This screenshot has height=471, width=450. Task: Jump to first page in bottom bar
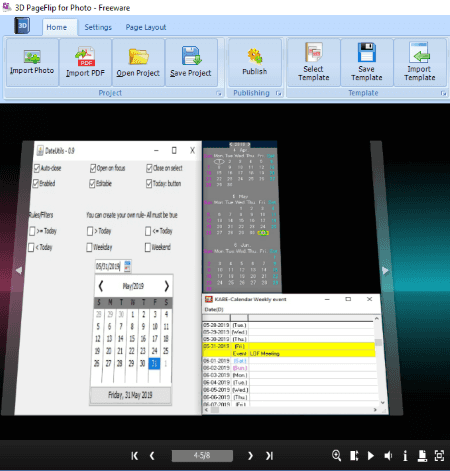pyautogui.click(x=135, y=456)
